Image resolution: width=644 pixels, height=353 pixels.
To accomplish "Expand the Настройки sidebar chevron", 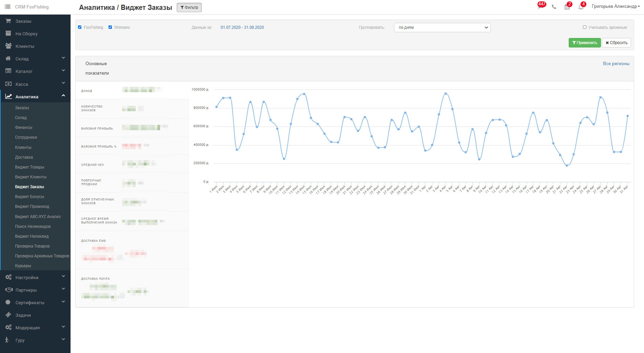I will (63, 277).
